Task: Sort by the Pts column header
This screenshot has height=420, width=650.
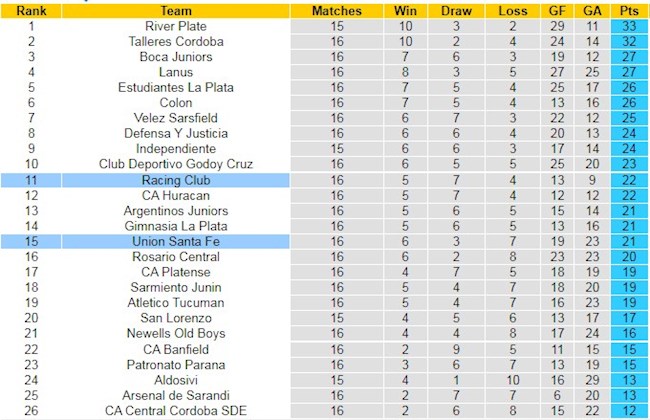Action: click(628, 10)
